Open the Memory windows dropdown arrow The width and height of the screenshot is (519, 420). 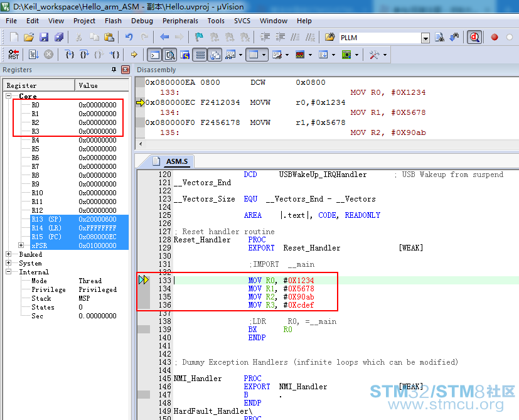click(264, 55)
